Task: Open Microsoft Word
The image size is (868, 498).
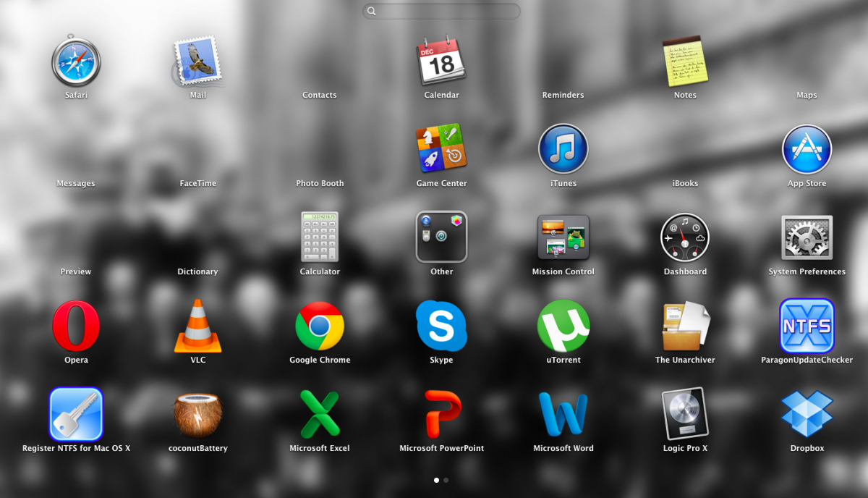Action: coord(563,414)
